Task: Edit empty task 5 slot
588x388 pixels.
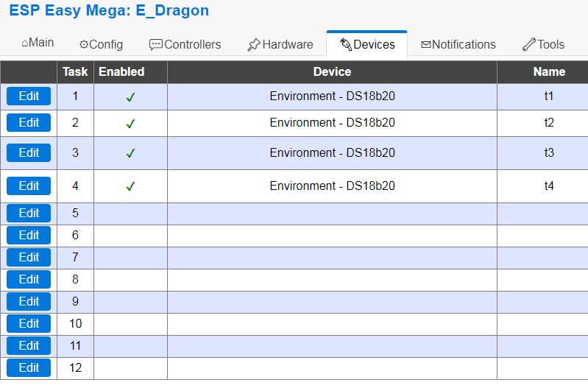Action: [29, 214]
